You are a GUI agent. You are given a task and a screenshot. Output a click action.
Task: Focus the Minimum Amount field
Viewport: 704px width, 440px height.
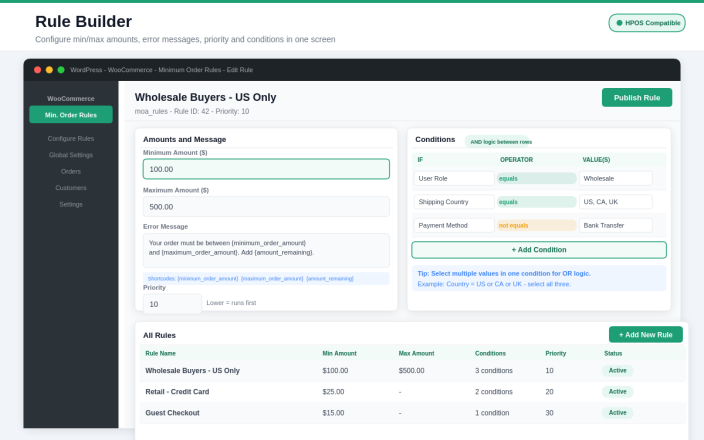[x=266, y=169]
